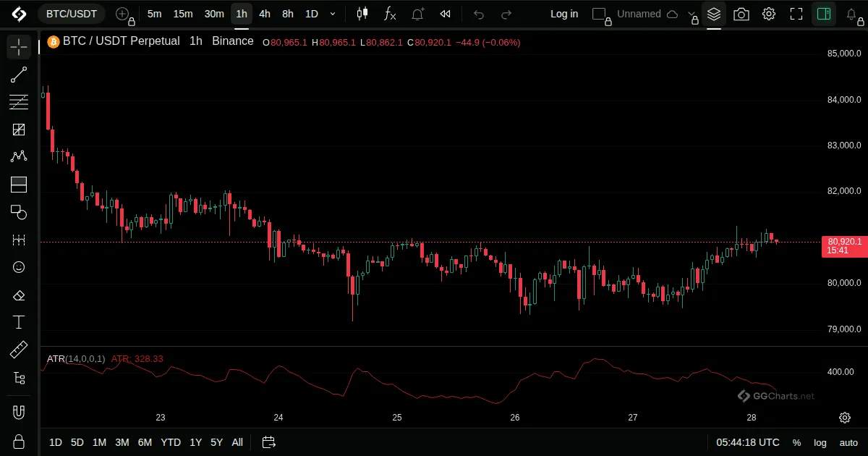
Task: Select the 1h timeframe
Action: coord(242,14)
